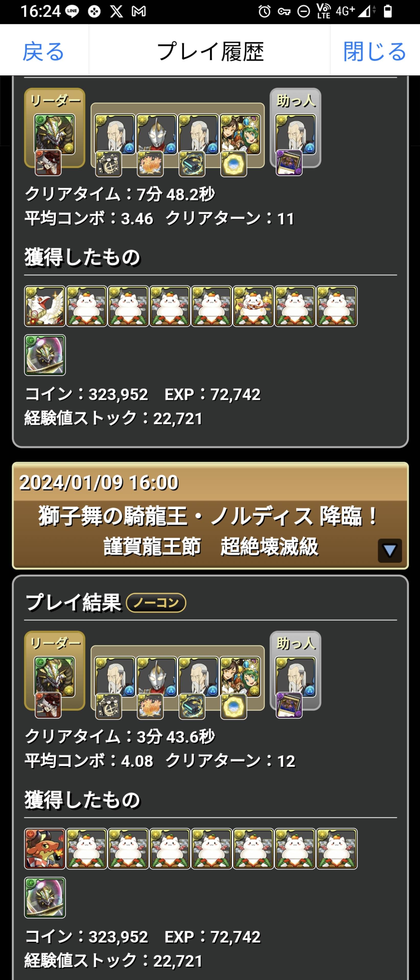
Task: Tap the helper monster in top 助っ人 slot
Action: [296, 134]
